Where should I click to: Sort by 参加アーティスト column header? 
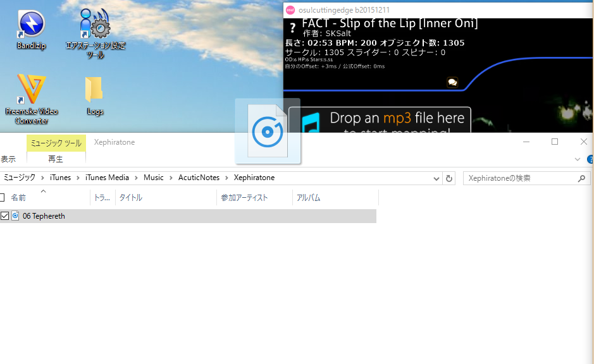click(x=254, y=197)
